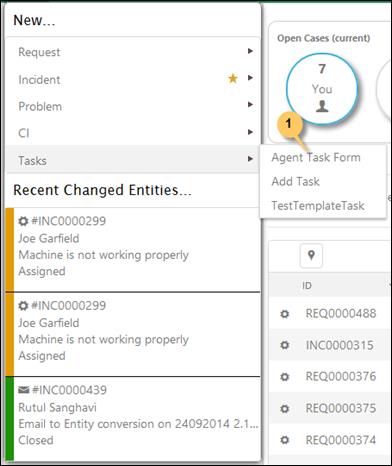
Task: Click gear icon for REQ0000376
Action: pyautogui.click(x=285, y=377)
